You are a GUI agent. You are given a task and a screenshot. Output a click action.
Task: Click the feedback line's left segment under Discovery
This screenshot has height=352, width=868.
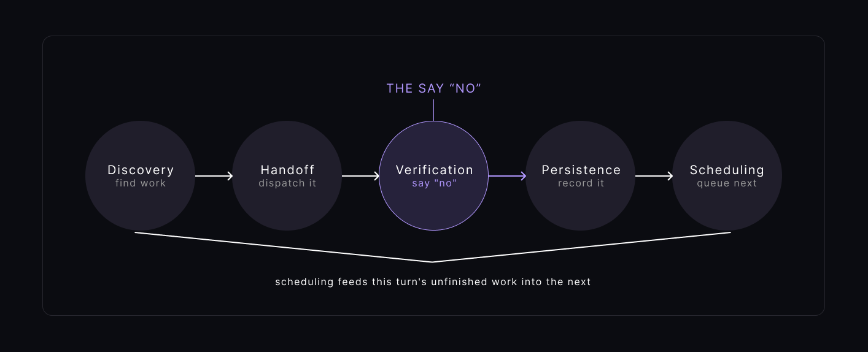284,247
